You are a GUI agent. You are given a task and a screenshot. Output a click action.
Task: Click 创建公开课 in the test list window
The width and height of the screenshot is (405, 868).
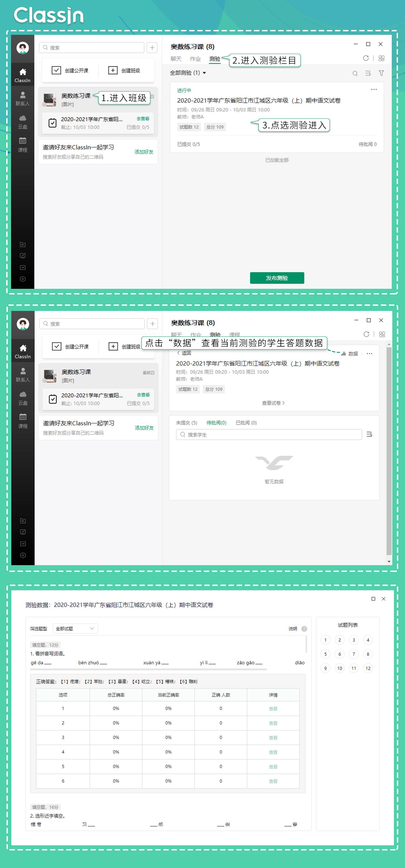(70, 70)
